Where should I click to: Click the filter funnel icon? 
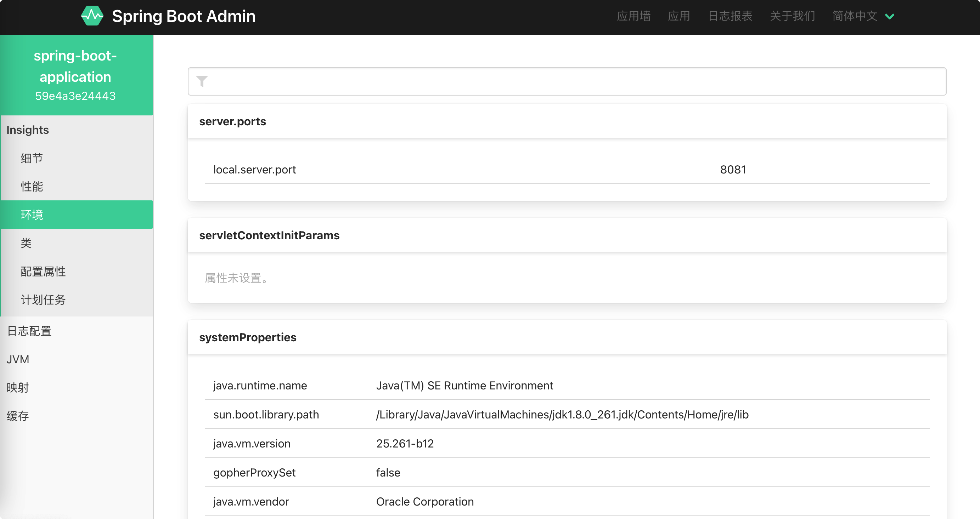(202, 81)
